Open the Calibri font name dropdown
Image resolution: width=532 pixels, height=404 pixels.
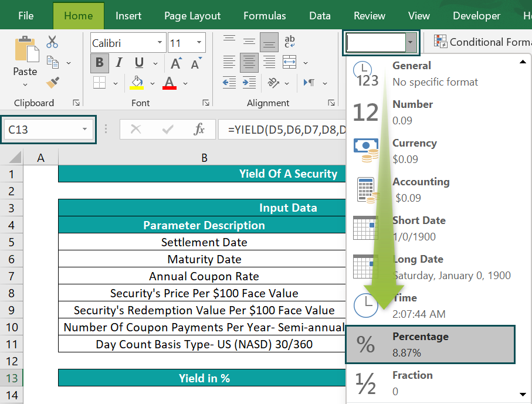click(160, 43)
